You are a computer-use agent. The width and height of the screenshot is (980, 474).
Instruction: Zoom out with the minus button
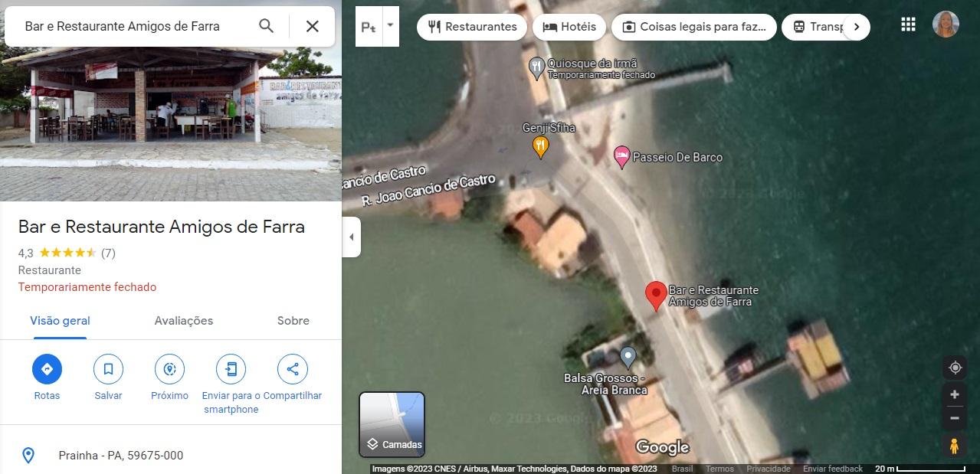(955, 418)
